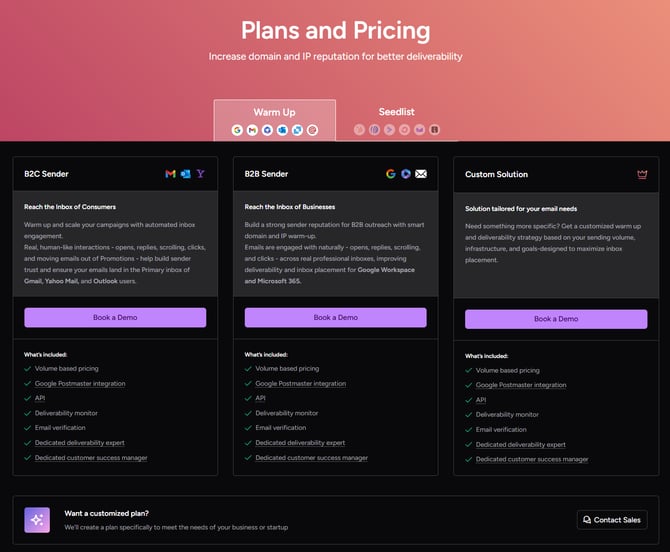Switch to the Seedlist tab
The image size is (670, 552).
coord(397,120)
